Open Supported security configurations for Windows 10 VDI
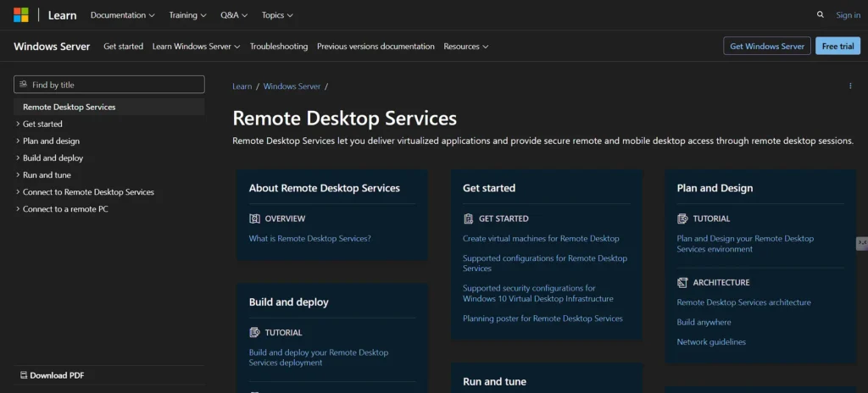The height and width of the screenshot is (393, 868). (538, 293)
